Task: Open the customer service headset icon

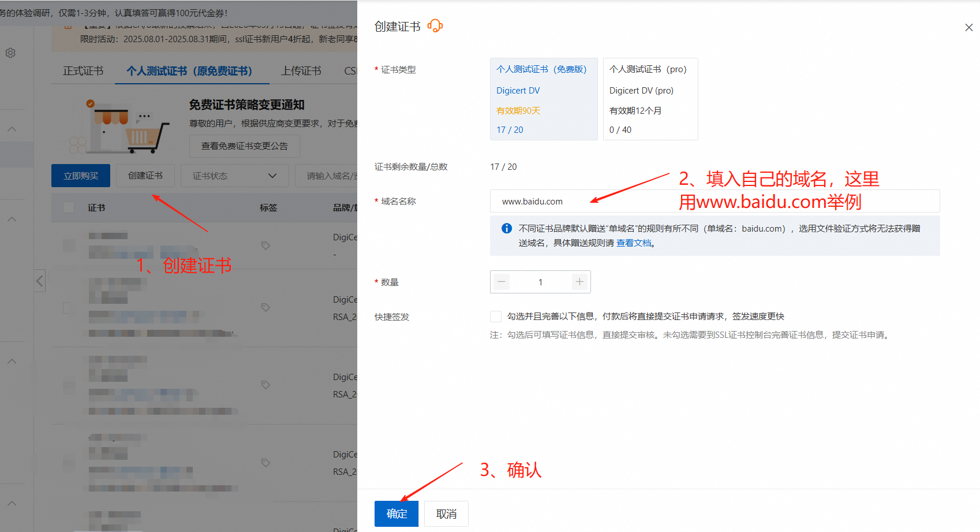Action: [x=435, y=26]
